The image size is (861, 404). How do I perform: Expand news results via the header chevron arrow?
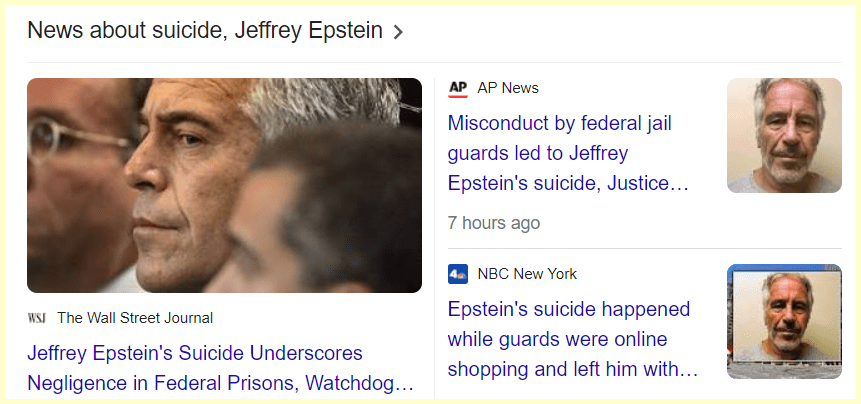click(398, 32)
